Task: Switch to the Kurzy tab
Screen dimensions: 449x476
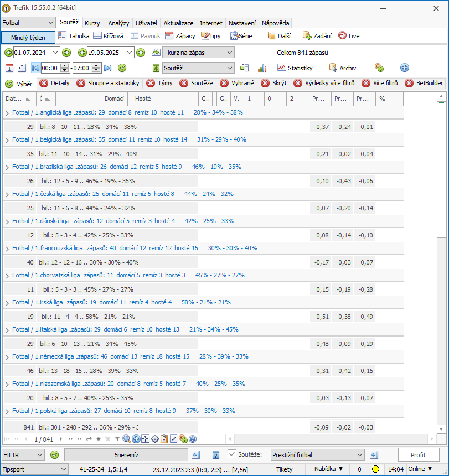Action: tap(92, 23)
